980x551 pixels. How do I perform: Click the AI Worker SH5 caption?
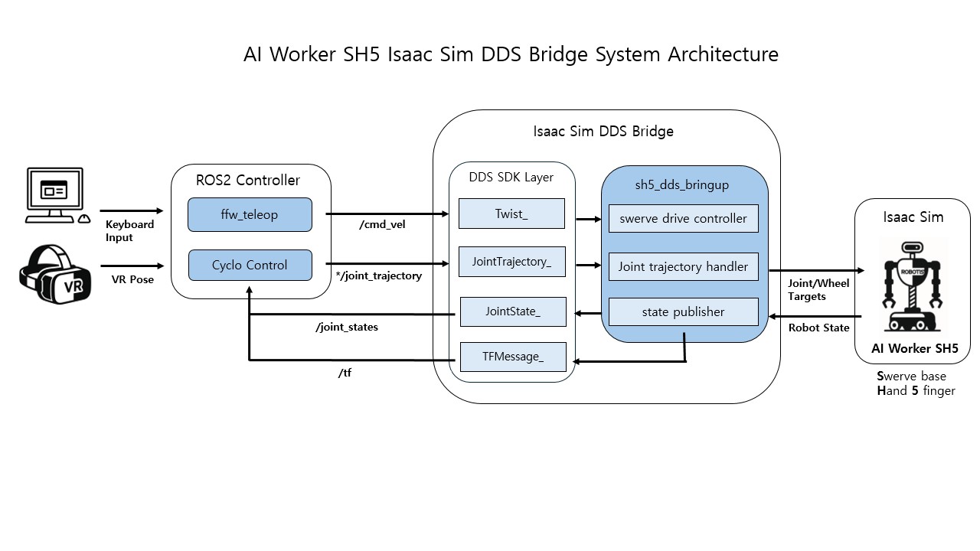coord(915,349)
